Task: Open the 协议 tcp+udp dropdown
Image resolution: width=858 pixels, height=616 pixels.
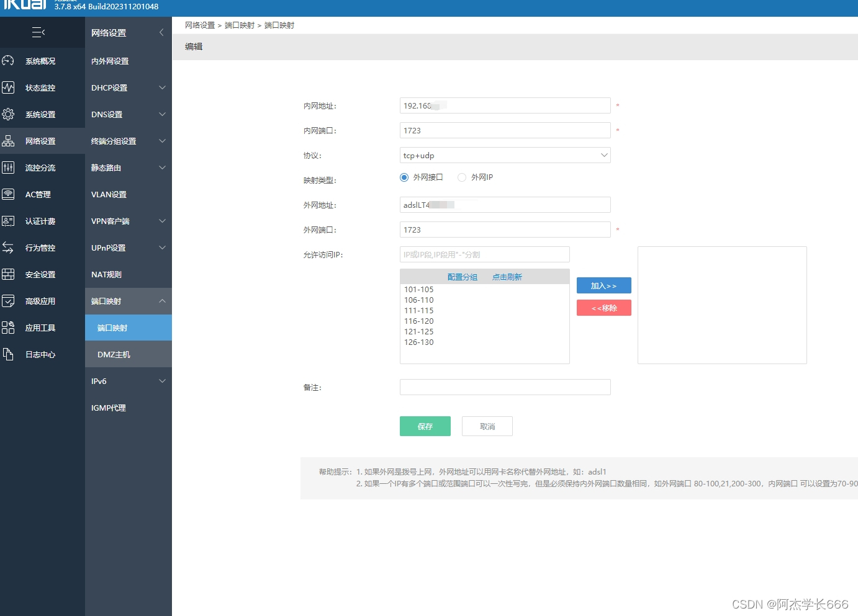Action: point(505,155)
